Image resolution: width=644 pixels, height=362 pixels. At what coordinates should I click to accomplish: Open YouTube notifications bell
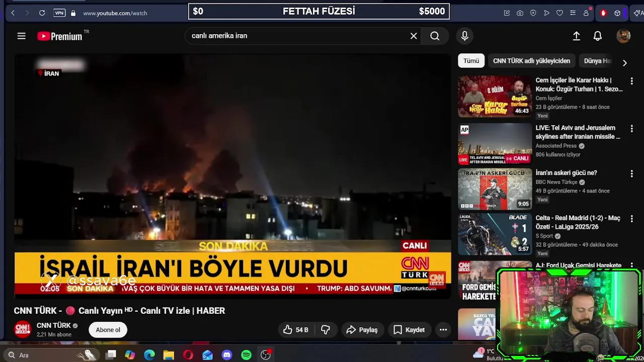click(598, 36)
